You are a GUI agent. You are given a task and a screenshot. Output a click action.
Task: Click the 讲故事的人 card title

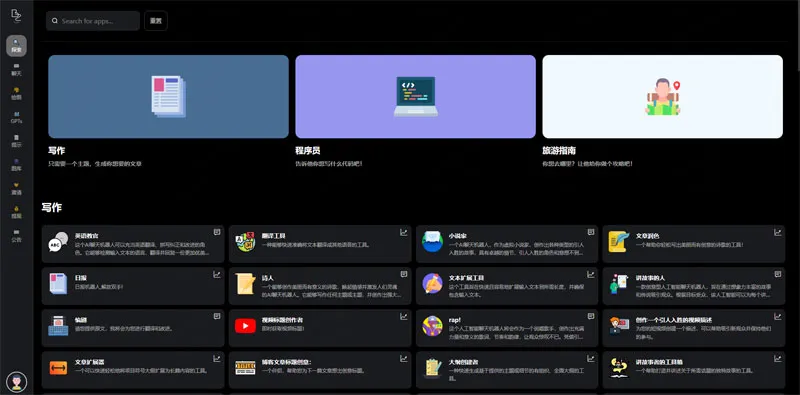point(651,278)
